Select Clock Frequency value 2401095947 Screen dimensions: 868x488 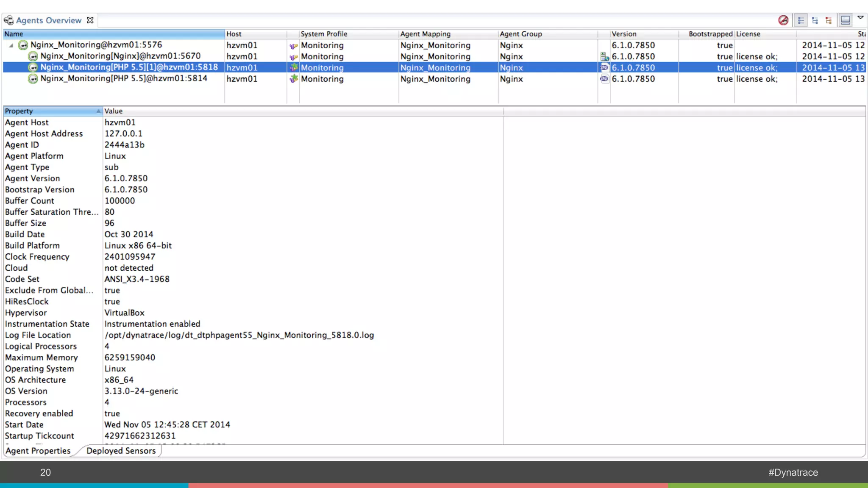[130, 257]
